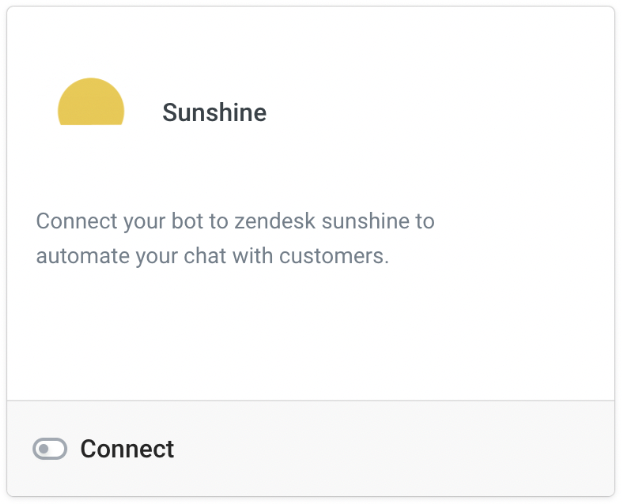
Task: Click the word "customers" in the description
Action: click(x=334, y=256)
